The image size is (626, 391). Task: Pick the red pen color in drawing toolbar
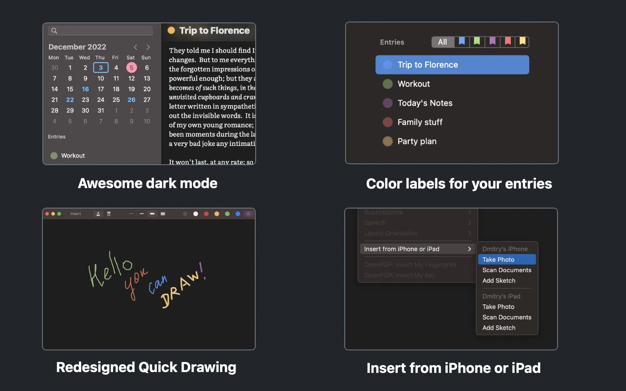(x=206, y=214)
